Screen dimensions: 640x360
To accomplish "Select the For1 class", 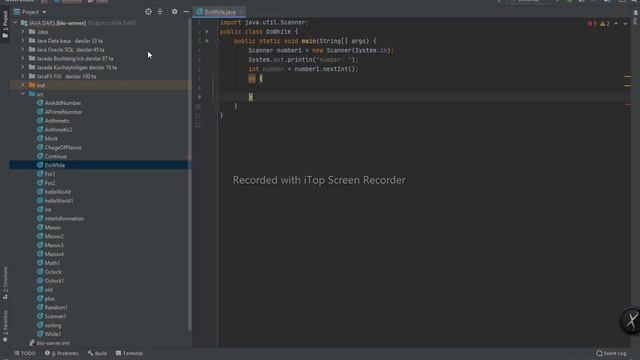I will click(50, 174).
